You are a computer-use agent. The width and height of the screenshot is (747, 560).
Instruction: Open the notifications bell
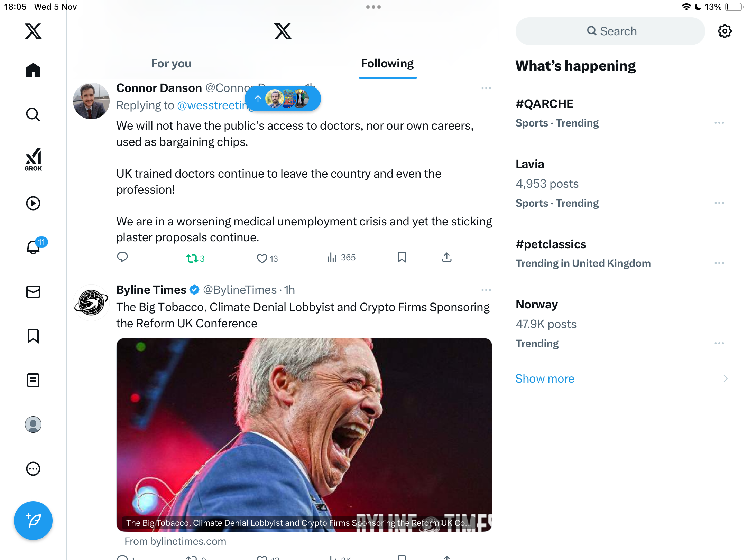pyautogui.click(x=33, y=247)
